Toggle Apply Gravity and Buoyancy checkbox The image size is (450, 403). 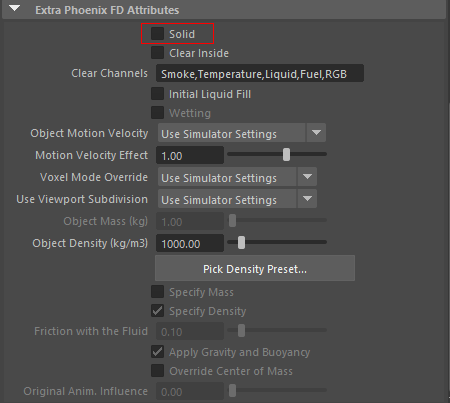(157, 352)
